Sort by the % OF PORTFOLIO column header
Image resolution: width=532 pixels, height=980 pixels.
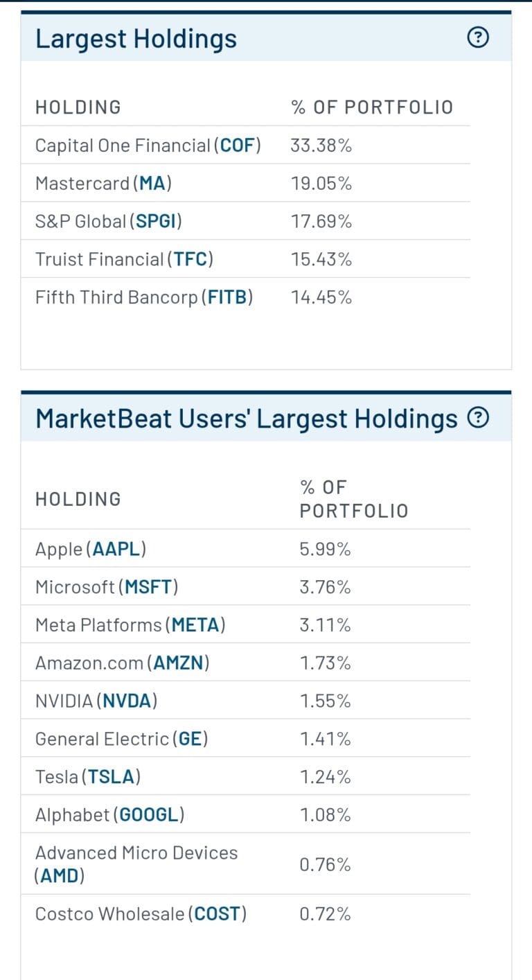click(x=373, y=107)
